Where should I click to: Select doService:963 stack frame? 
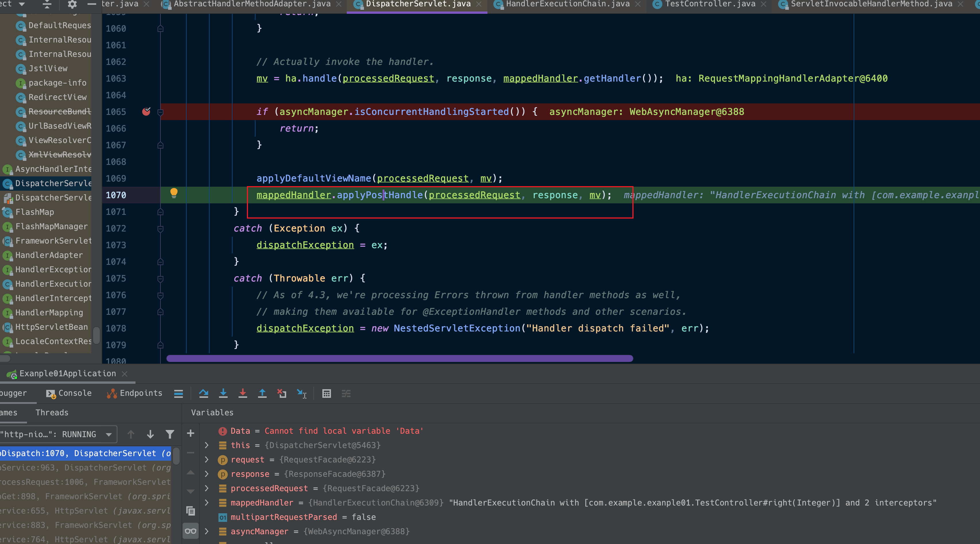86,468
